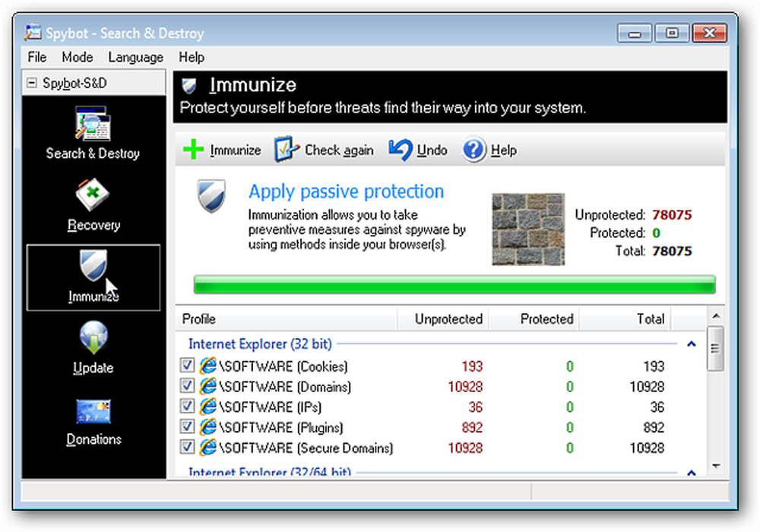
Task: Sort by the Total column header
Action: [625, 318]
